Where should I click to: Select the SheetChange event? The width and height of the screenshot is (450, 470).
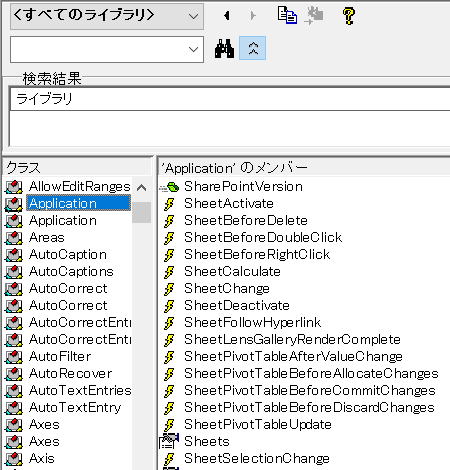(x=227, y=288)
